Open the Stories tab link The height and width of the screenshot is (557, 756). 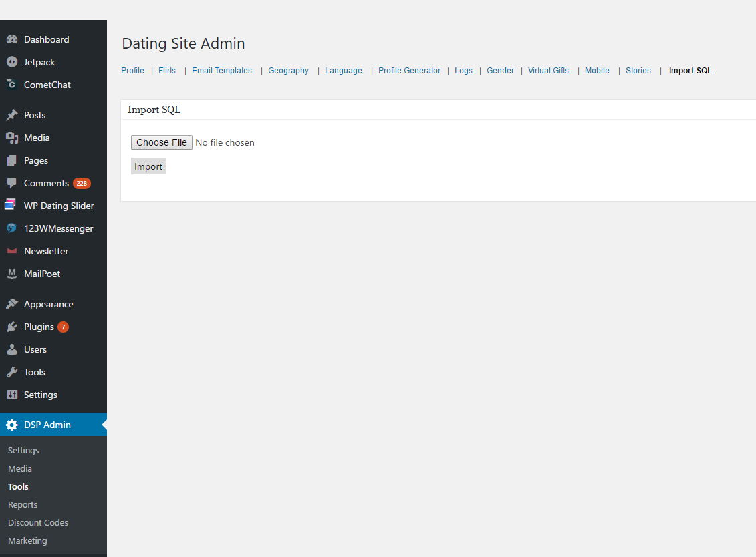638,70
